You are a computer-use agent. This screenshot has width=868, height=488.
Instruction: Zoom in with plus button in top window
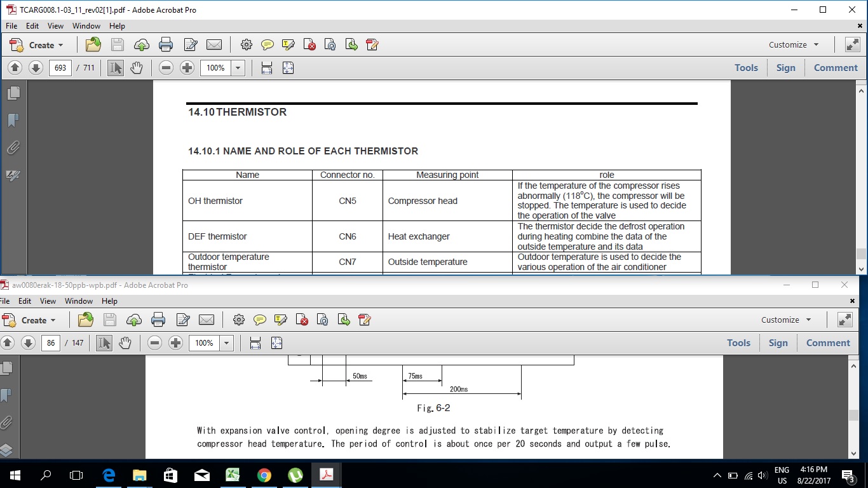click(x=187, y=68)
